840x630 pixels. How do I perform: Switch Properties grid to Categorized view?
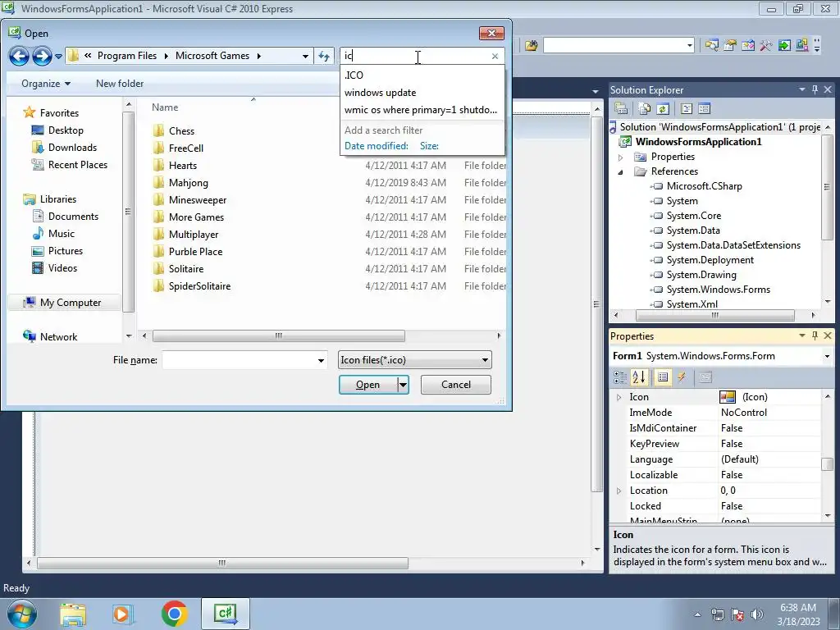(620, 377)
